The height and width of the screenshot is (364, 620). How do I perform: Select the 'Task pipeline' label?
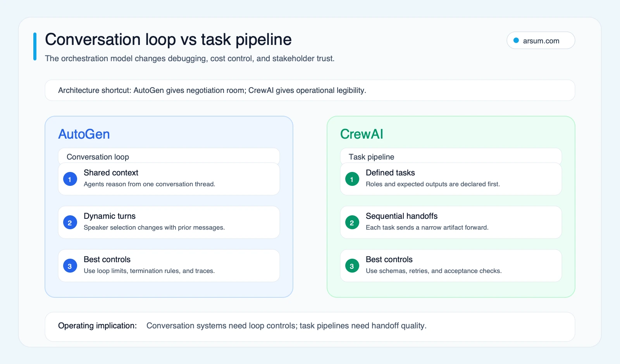pyautogui.click(x=371, y=157)
